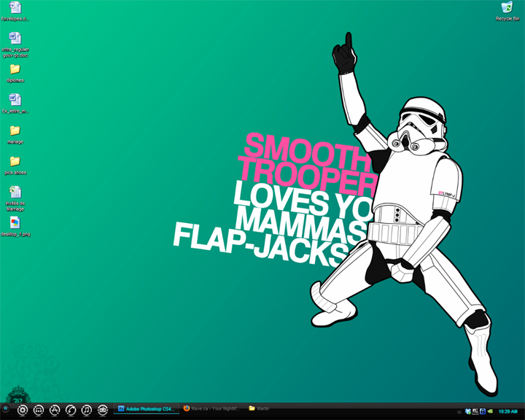Switch to Adobe Photoshop CS4 taskbar window
The height and width of the screenshot is (420, 525).
point(147,409)
